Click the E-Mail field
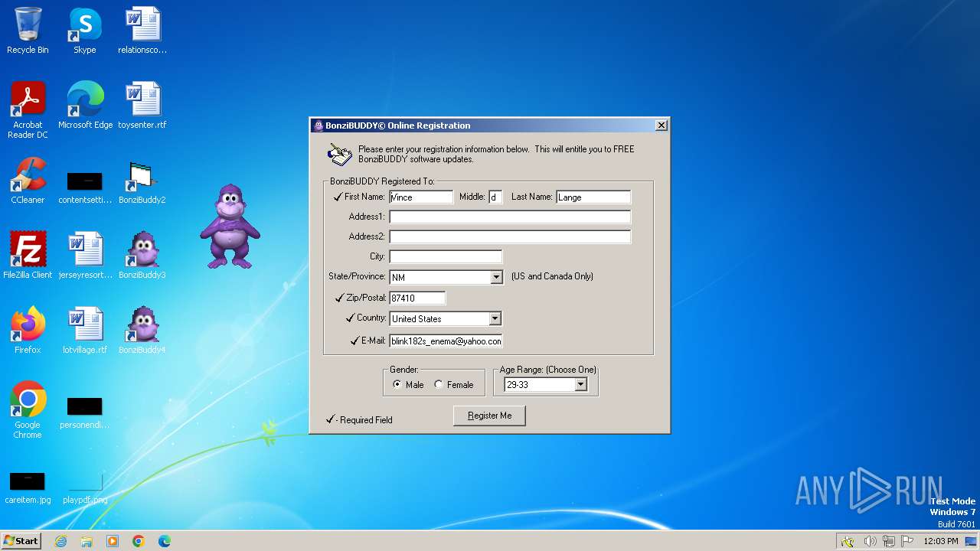980x551 pixels. click(x=446, y=341)
